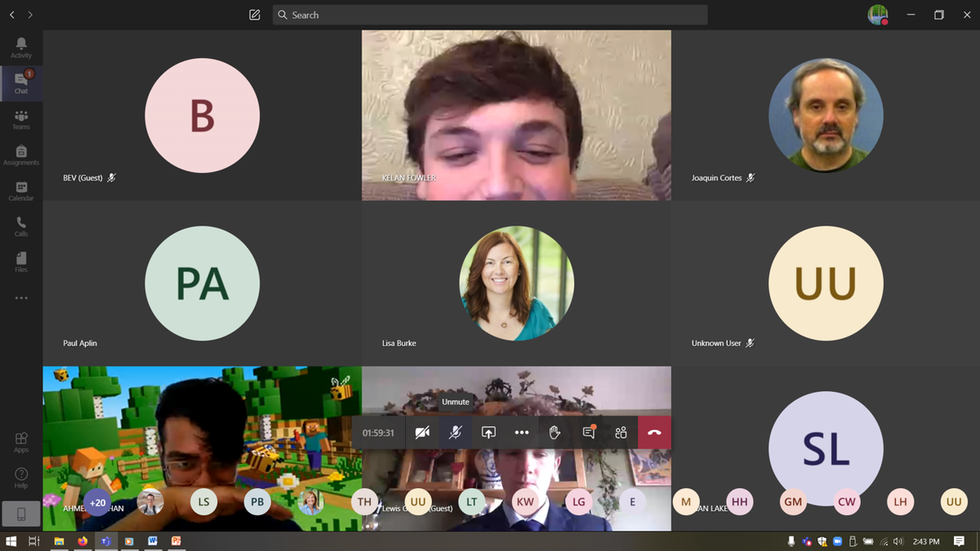
Task: Open Calendar in the sidebar
Action: point(21,191)
